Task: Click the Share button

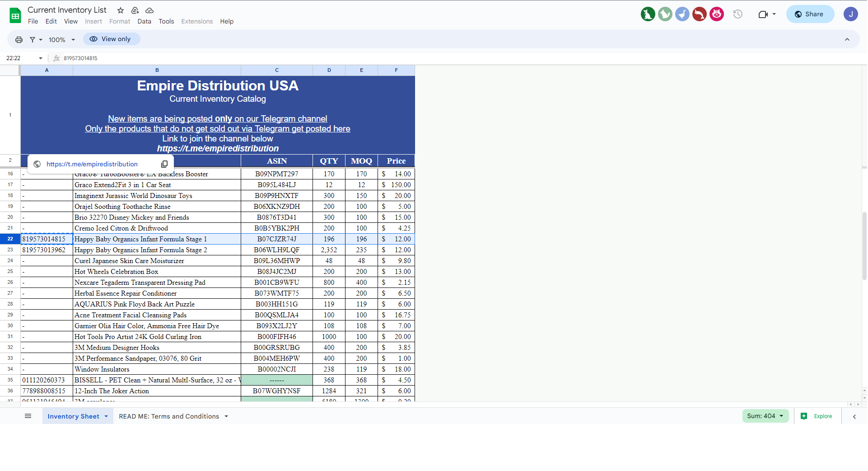Action: pyautogui.click(x=810, y=14)
